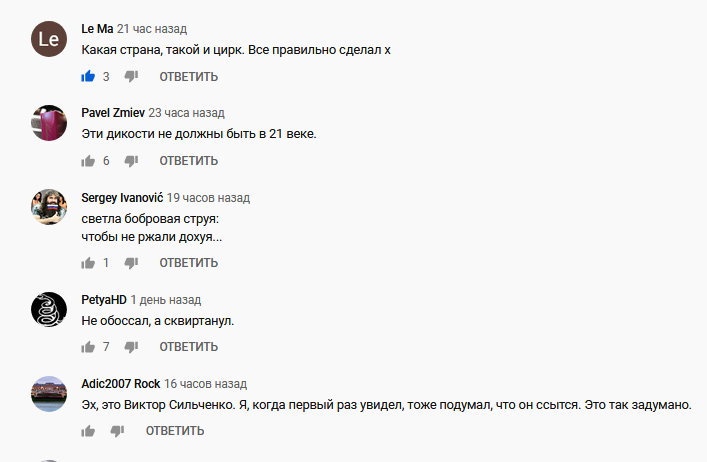Dislike Adic2007 Rock's comment
This screenshot has height=462, width=707.
117,431
